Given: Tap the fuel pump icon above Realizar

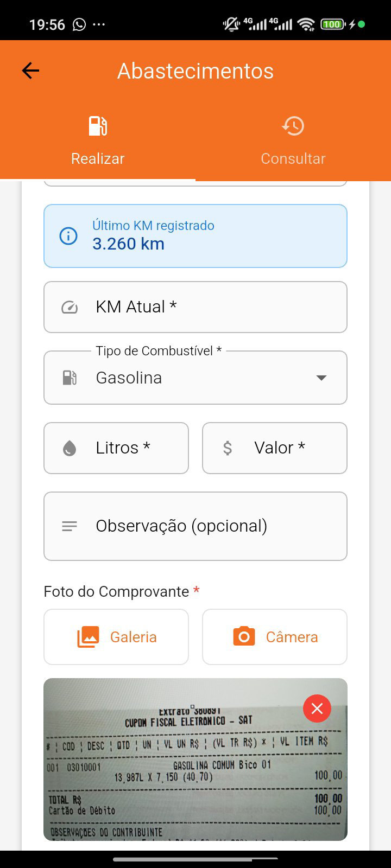Looking at the screenshot, I should (x=98, y=126).
